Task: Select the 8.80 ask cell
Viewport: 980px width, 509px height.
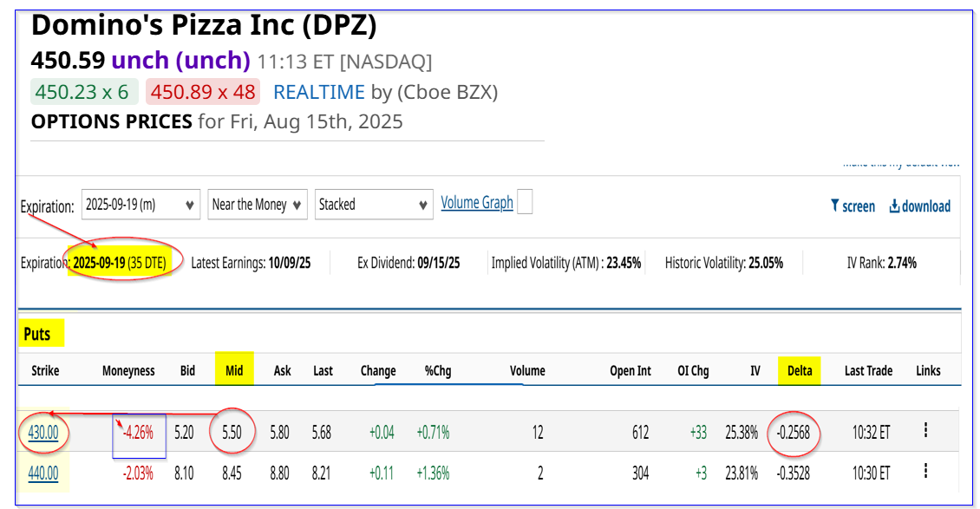Action: (279, 473)
